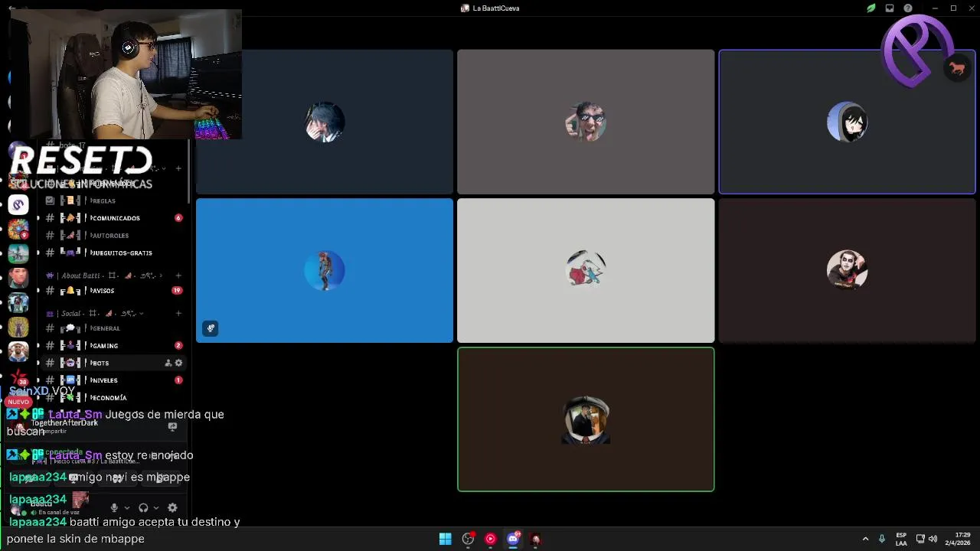Select the green-bordered speaking participant tile
980x551 pixels.
click(586, 419)
